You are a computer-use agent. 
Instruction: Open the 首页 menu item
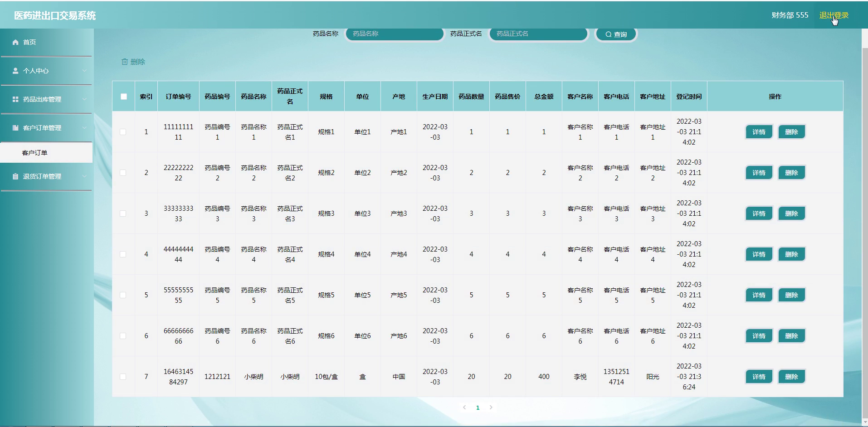click(x=46, y=42)
